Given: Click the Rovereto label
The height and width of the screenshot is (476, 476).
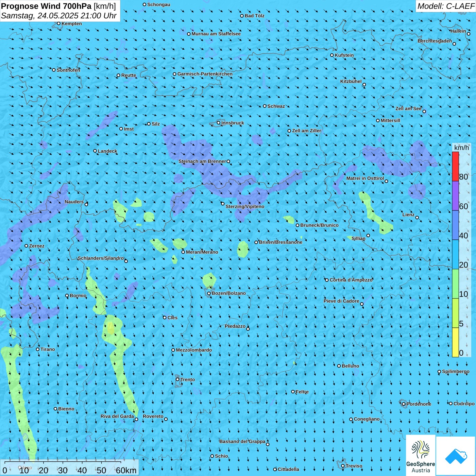Looking at the screenshot, I should 153,416.
